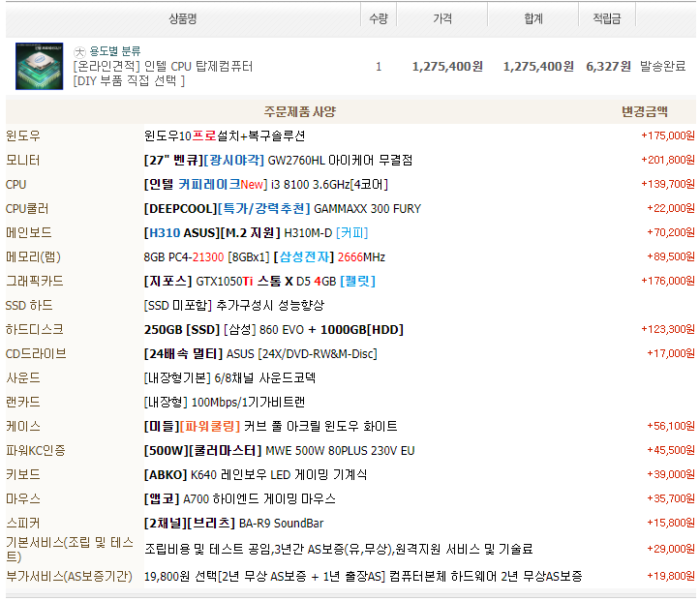Click the 메인보드 row label

click(x=29, y=233)
